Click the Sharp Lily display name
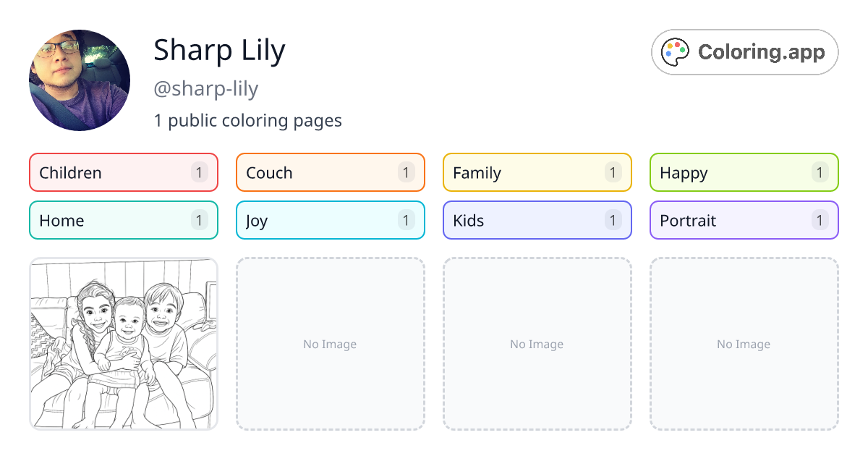Image resolution: width=868 pixels, height=456 pixels. coord(219,49)
